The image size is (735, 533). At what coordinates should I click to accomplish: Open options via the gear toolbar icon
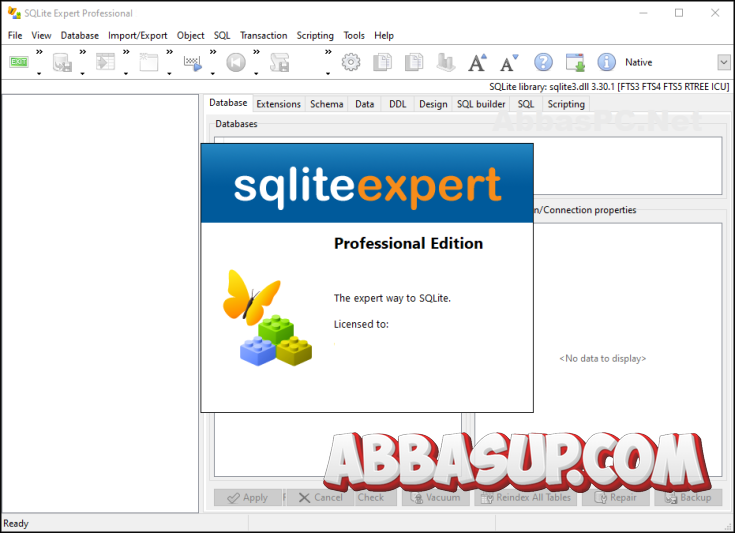(351, 62)
